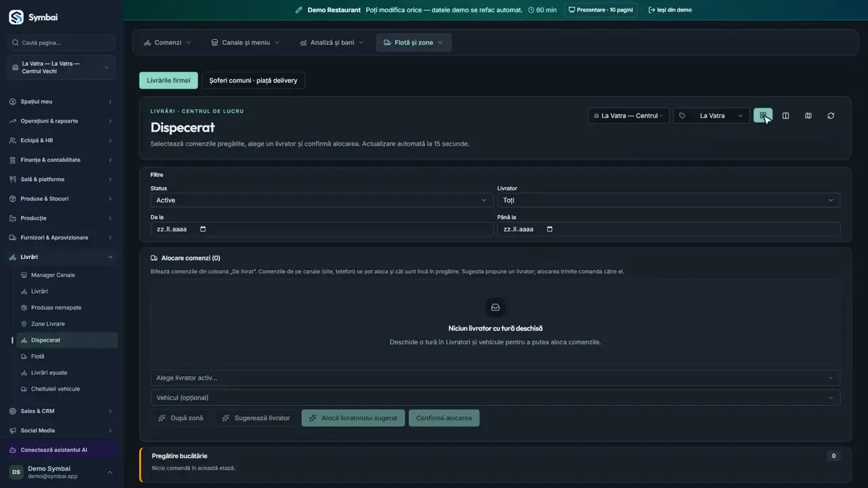
Task: Click the Livrări eșuate sidebar icon
Action: click(x=24, y=373)
